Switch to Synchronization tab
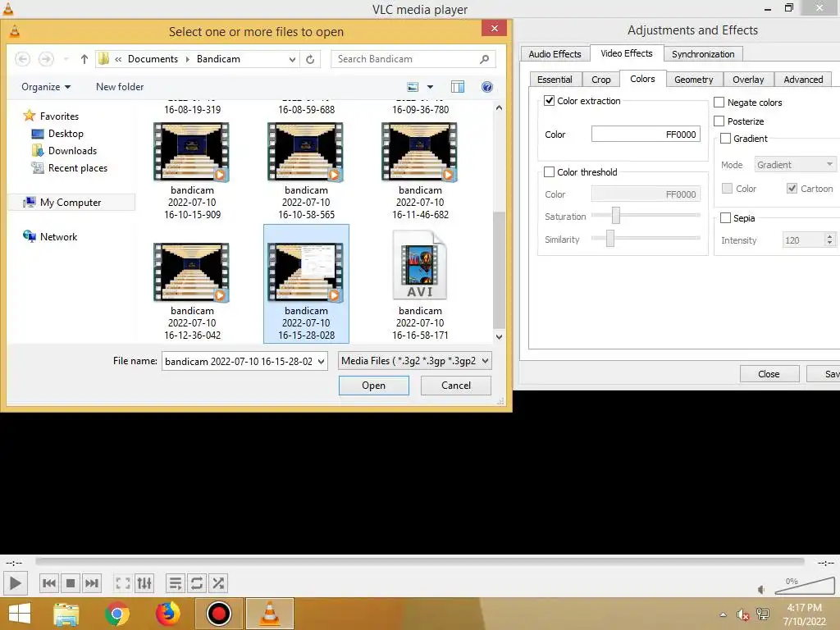The height and width of the screenshot is (630, 840). 703,54
